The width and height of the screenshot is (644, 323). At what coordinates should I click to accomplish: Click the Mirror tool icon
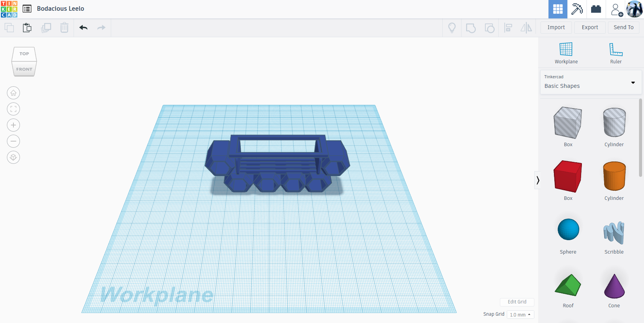coord(526,28)
